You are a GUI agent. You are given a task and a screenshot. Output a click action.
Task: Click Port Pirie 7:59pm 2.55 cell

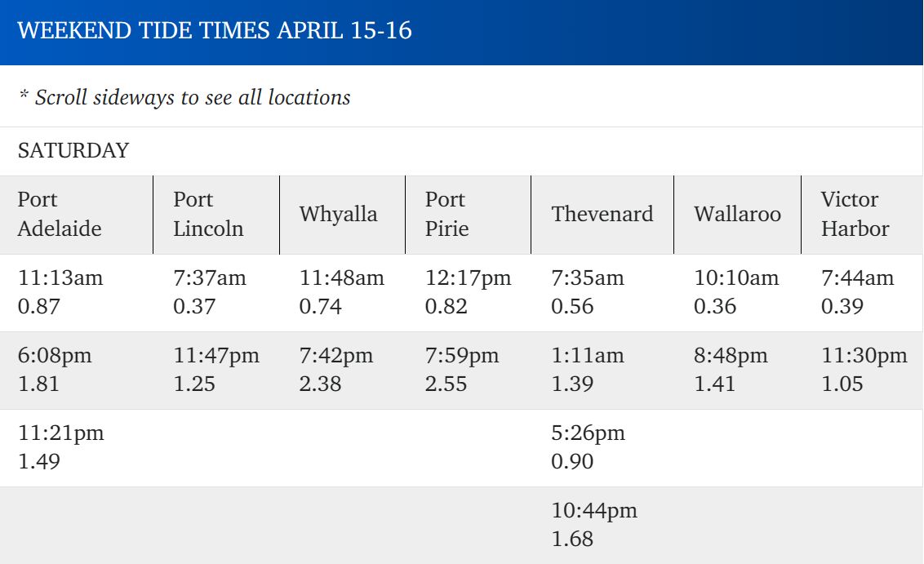pos(462,370)
